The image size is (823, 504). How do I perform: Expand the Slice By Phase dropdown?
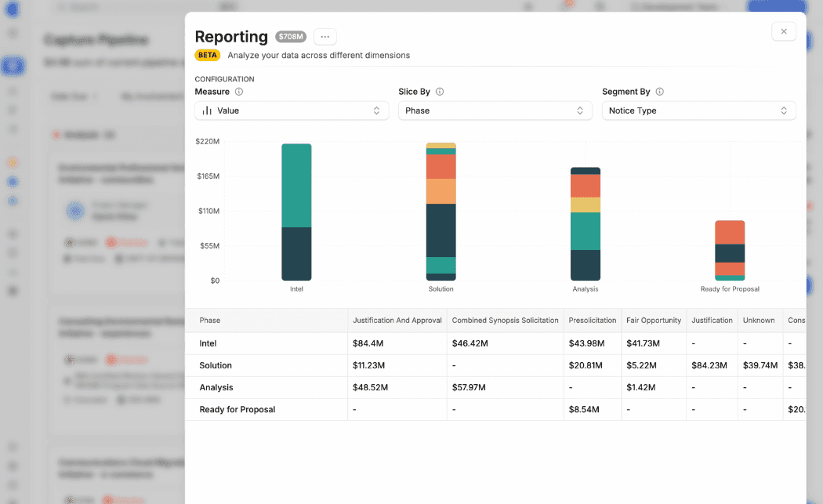tap(495, 111)
